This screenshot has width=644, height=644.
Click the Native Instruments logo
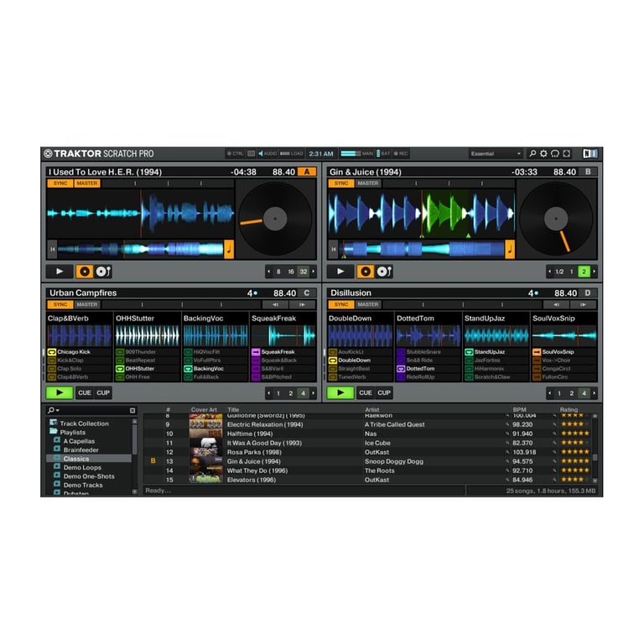pyautogui.click(x=590, y=153)
